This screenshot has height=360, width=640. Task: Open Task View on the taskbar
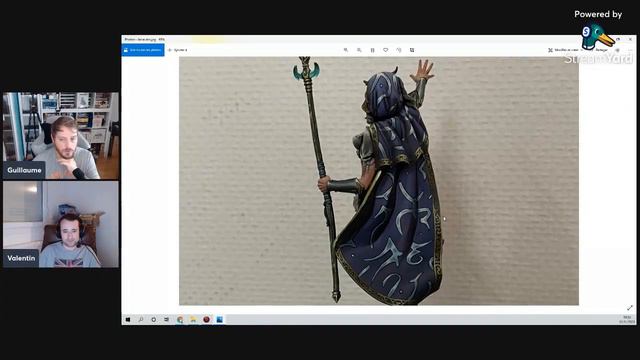point(167,320)
